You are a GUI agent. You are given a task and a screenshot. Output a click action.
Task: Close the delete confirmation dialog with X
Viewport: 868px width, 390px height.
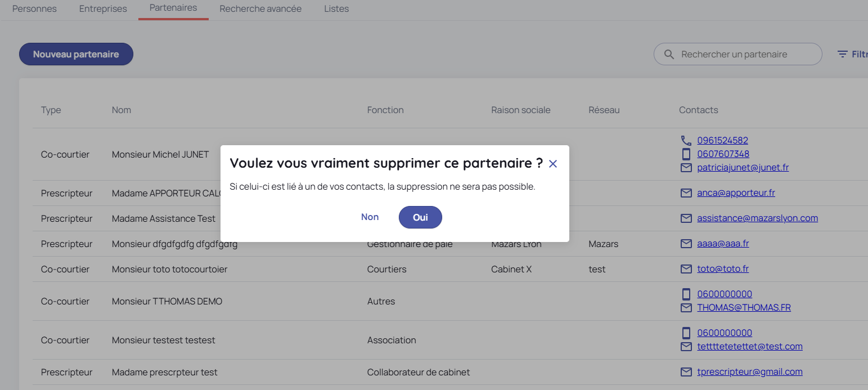[553, 164]
